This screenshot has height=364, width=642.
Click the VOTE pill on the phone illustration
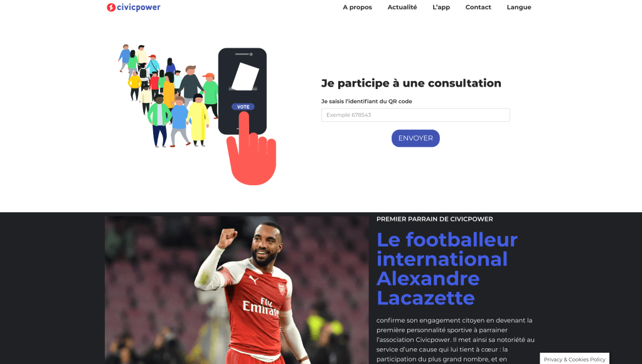click(243, 107)
